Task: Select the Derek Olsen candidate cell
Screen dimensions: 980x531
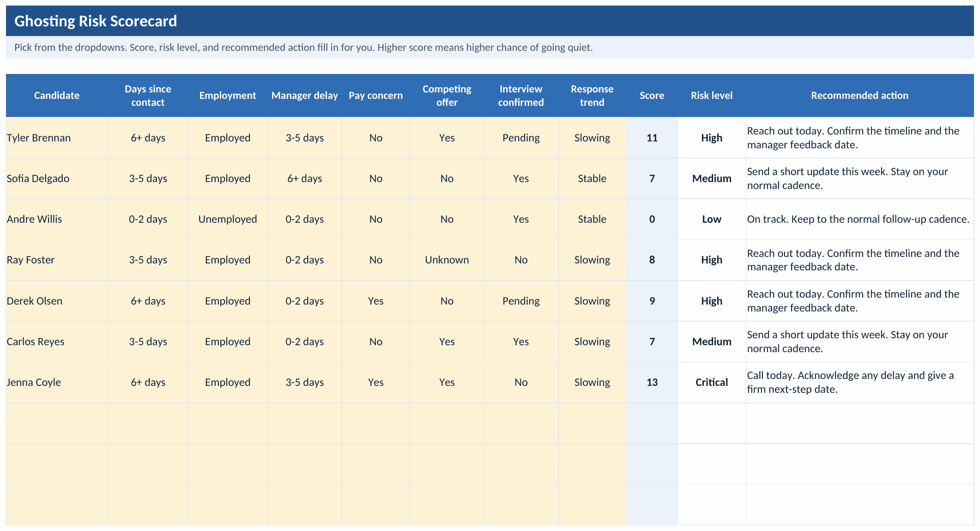Action: tap(57, 301)
